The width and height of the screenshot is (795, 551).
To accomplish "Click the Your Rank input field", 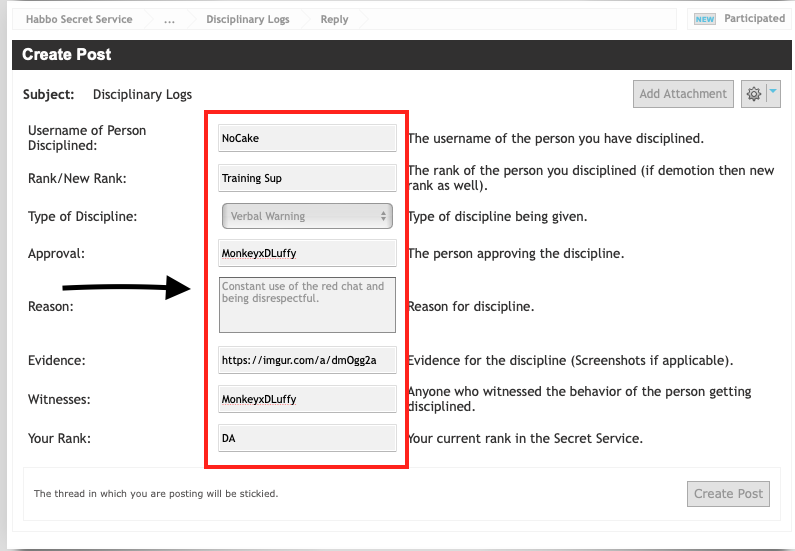I will (307, 438).
